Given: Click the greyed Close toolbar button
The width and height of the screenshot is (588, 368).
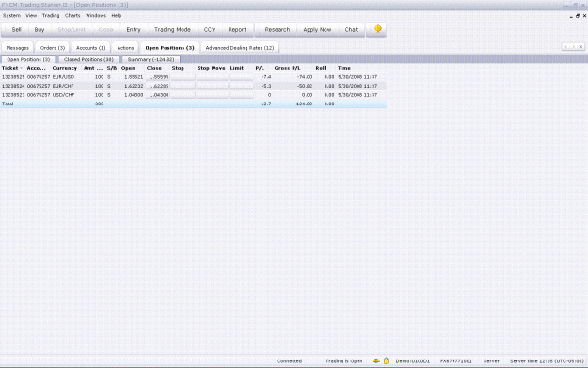Looking at the screenshot, I should click(x=105, y=29).
